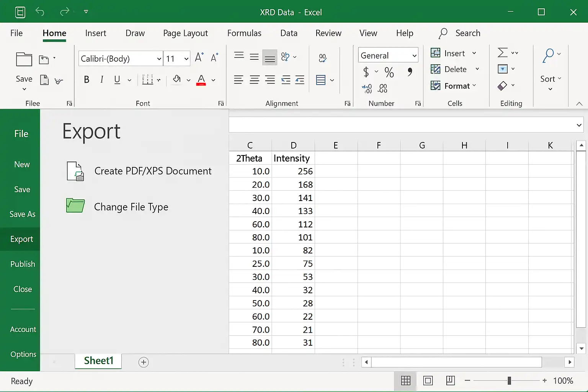The width and height of the screenshot is (588, 392).
Task: Add a new sheet with plus button
Action: pos(144,362)
